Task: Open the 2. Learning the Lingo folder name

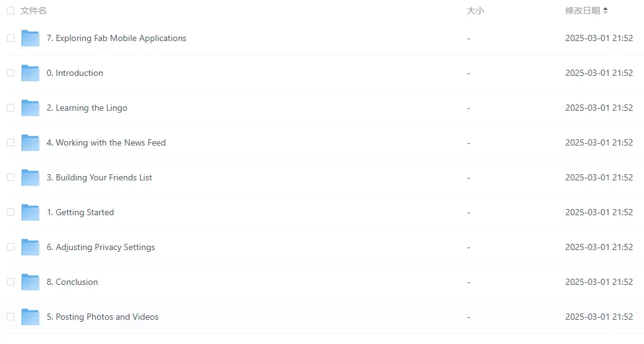Action: click(87, 108)
